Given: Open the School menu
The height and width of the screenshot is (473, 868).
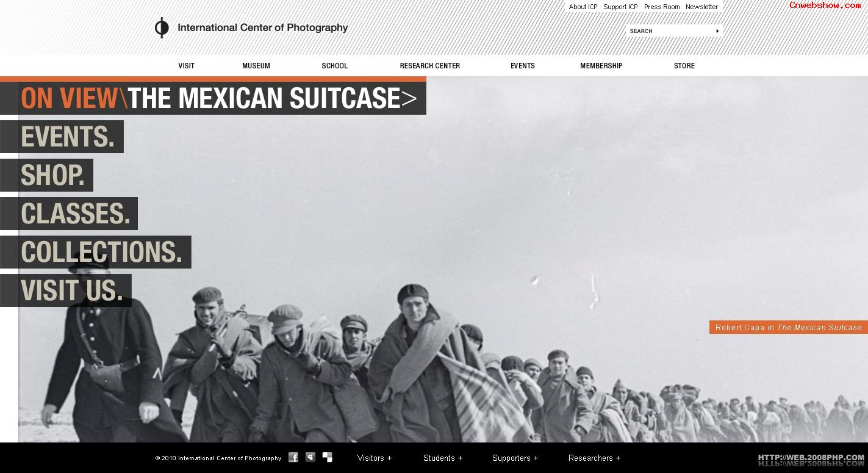Looking at the screenshot, I should 335,66.
